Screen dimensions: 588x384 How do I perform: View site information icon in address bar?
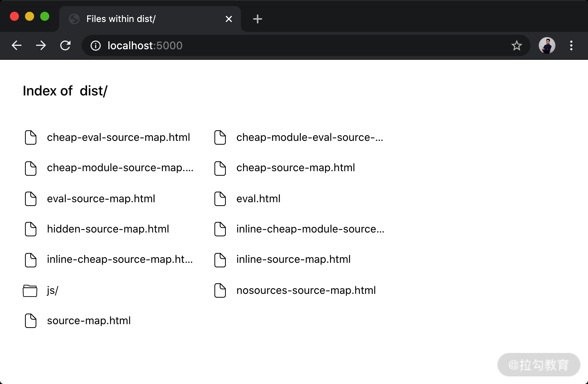(95, 46)
